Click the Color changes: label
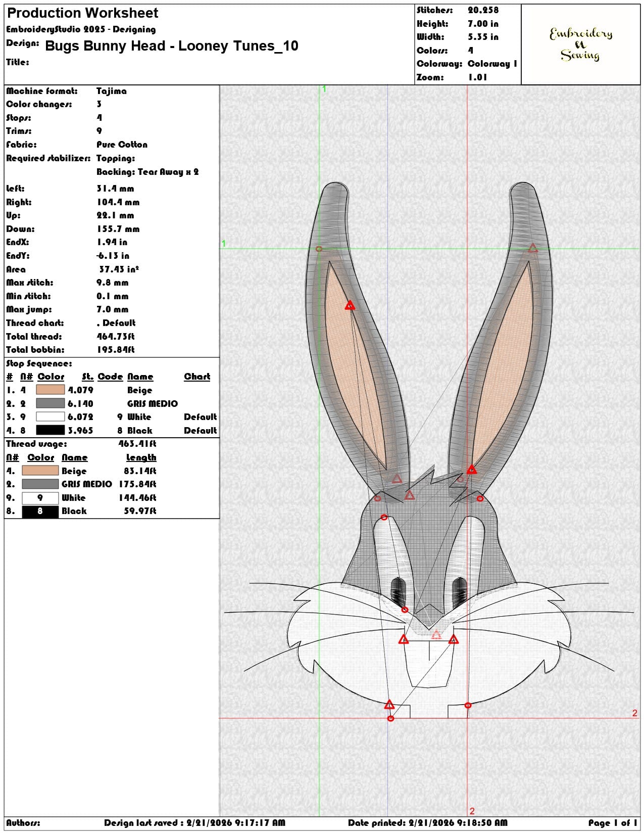This screenshot has height=834, width=644. point(39,104)
